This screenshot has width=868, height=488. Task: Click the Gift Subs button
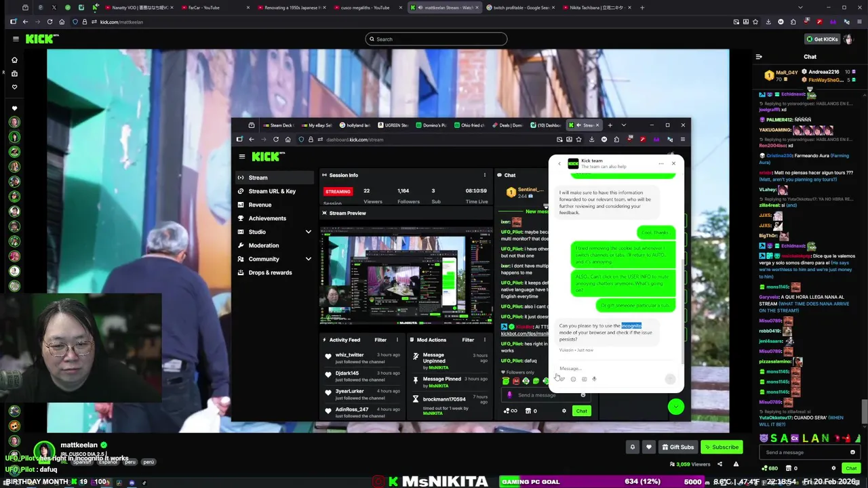678,447
